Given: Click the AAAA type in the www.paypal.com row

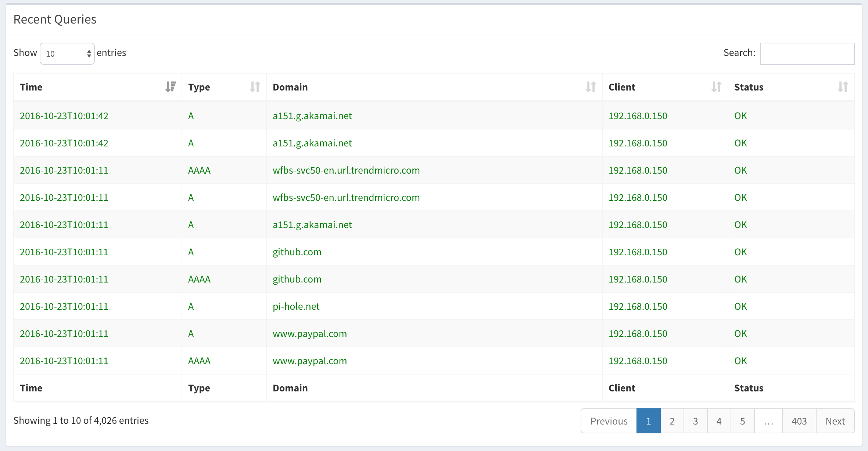Looking at the screenshot, I should click(199, 361).
